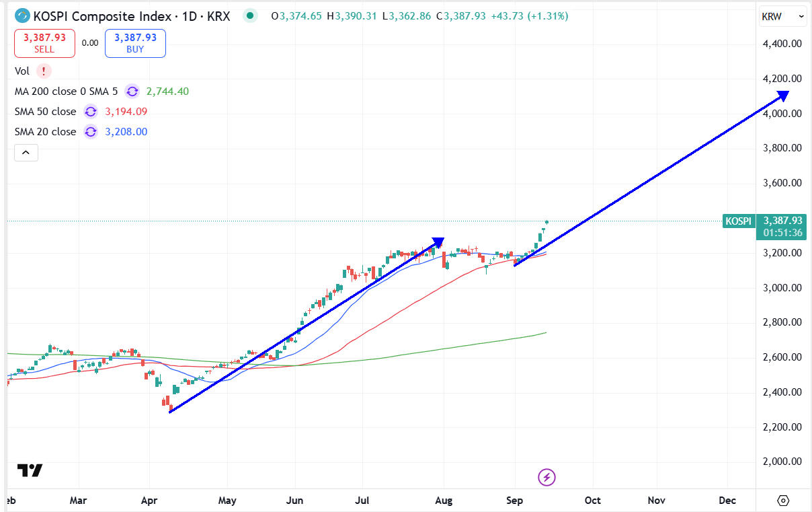Collapse the indicator legend with the chevron
This screenshot has height=512, width=812.
26,153
